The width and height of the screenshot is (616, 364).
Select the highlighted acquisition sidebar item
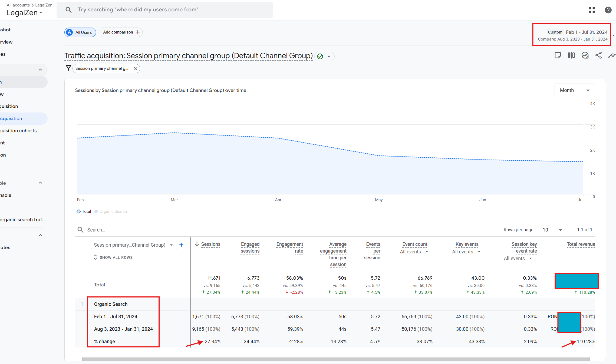click(x=23, y=118)
